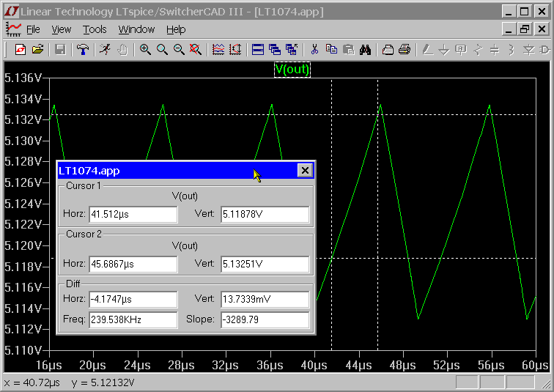Click the Print Setup icon
The height and width of the screenshot is (392, 554).
pos(388,49)
